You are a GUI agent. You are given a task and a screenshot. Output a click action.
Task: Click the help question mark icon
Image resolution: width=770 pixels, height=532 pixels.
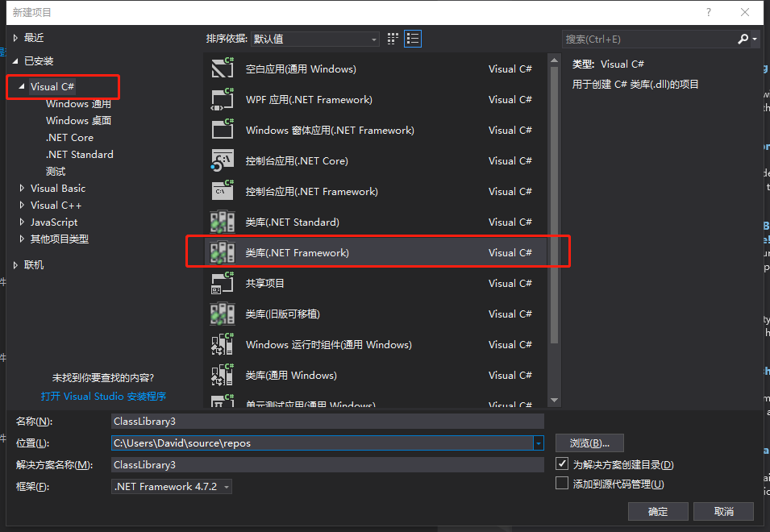click(708, 12)
